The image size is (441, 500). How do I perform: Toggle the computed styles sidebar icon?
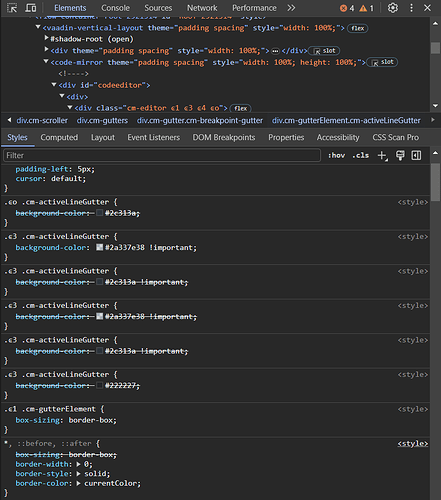coord(416,156)
